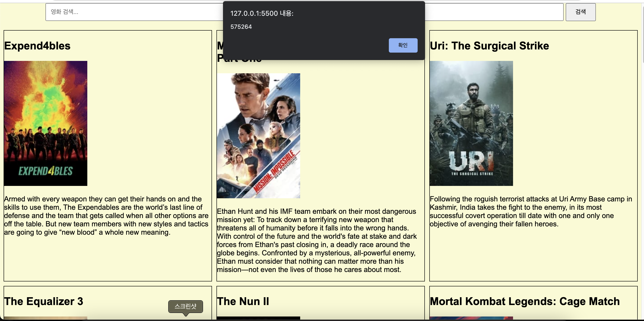
Task: Click the Uri: The Surgical Strike poster
Action: coord(471,123)
